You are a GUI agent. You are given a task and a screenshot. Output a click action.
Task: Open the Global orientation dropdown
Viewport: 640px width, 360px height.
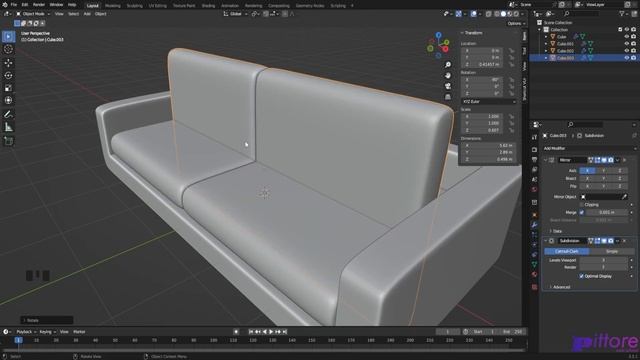coord(236,14)
